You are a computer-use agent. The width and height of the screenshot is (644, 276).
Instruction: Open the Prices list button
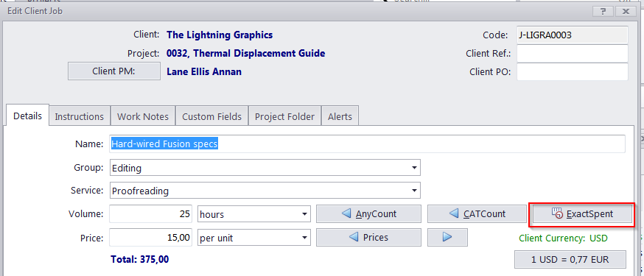(x=369, y=237)
